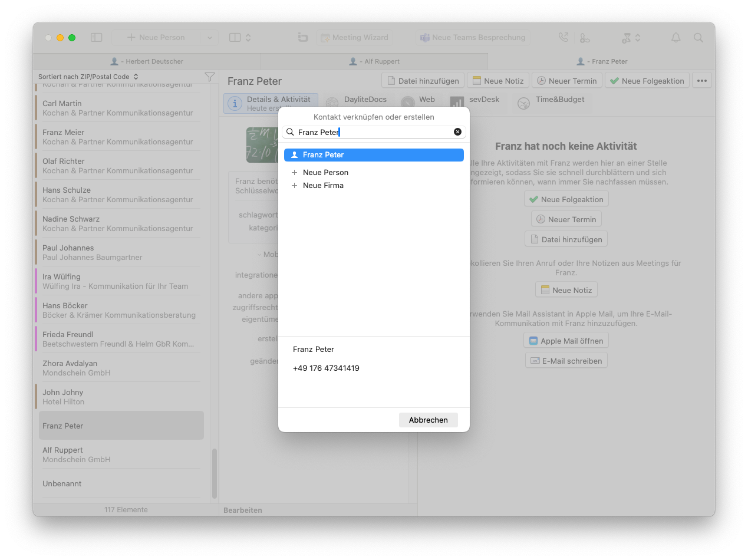748x560 pixels.
Task: Toggle the sidebar icon in the toolbar
Action: (x=97, y=38)
